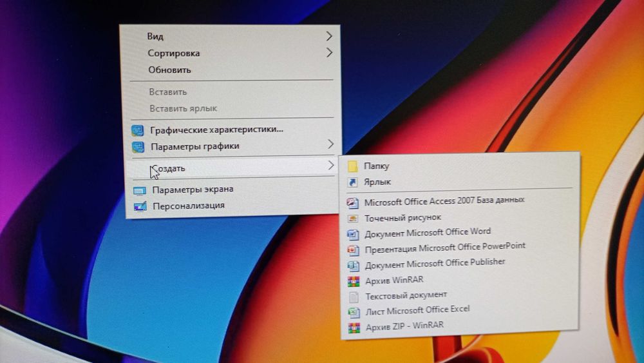Expand the Вид submenu arrow

coord(329,36)
